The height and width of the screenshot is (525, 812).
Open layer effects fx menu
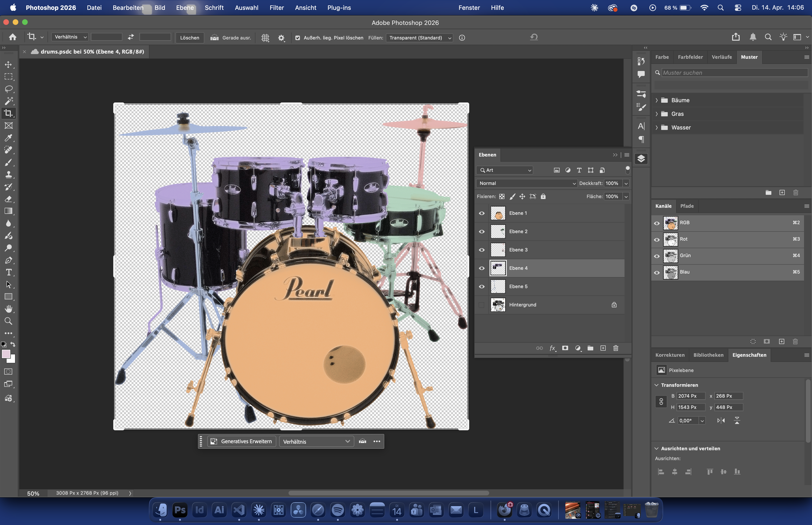(x=552, y=348)
